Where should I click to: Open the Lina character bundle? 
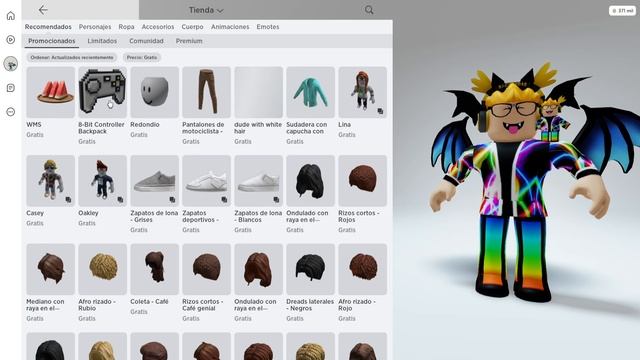coord(362,92)
